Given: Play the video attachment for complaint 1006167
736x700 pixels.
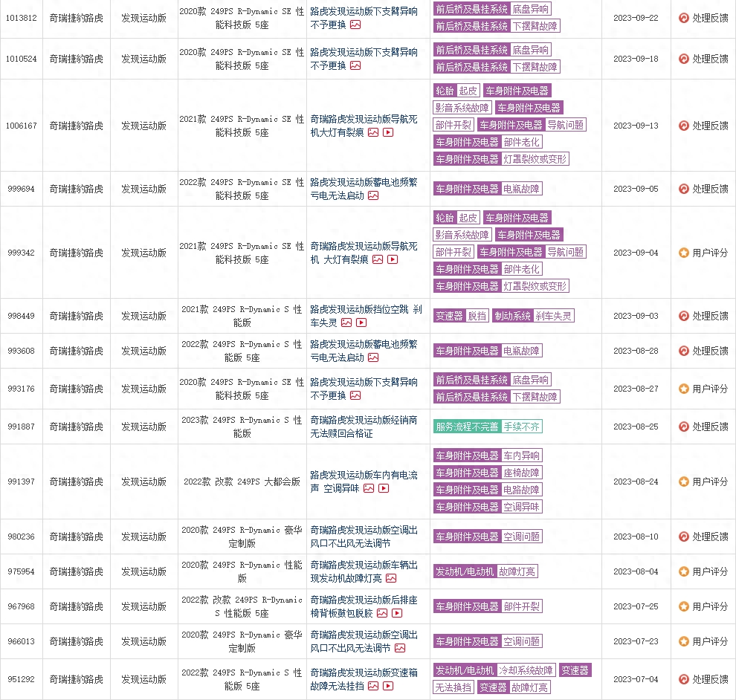Looking at the screenshot, I should tap(388, 133).
